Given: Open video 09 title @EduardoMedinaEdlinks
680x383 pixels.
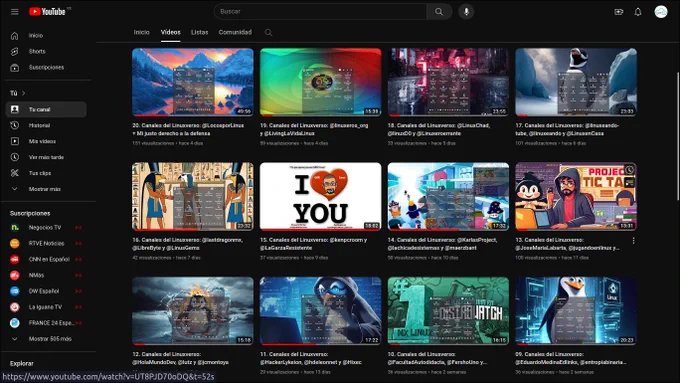Looking at the screenshot, I should (x=571, y=358).
